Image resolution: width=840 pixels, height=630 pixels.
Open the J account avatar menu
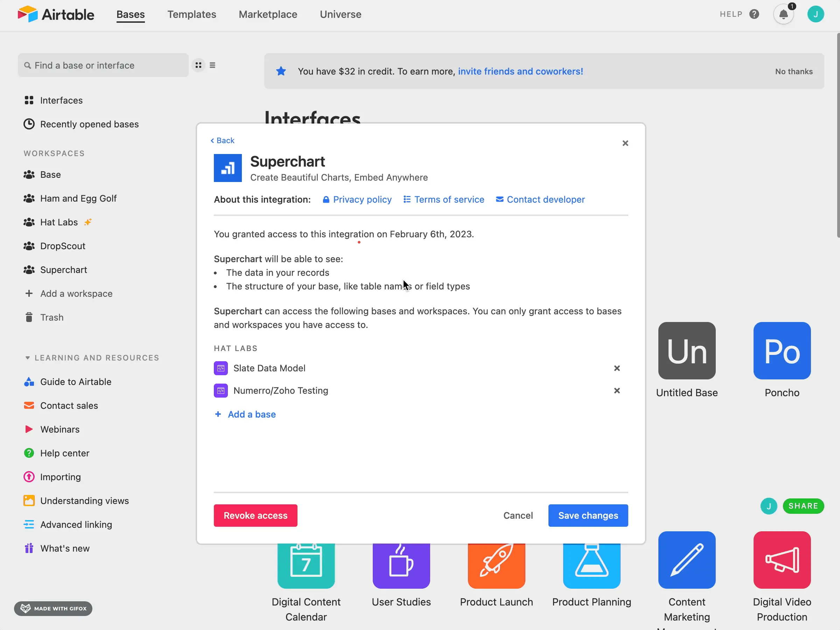point(815,14)
